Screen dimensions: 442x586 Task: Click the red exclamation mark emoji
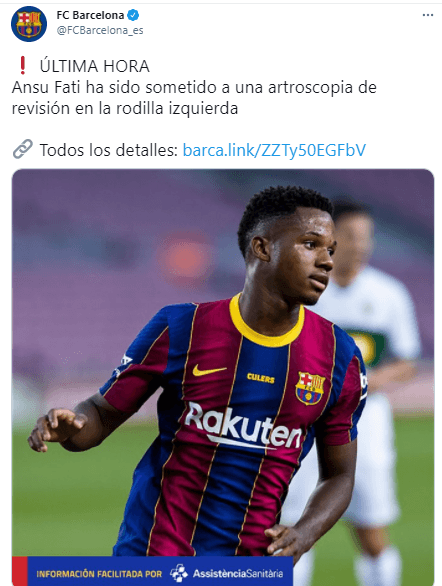coord(23,65)
